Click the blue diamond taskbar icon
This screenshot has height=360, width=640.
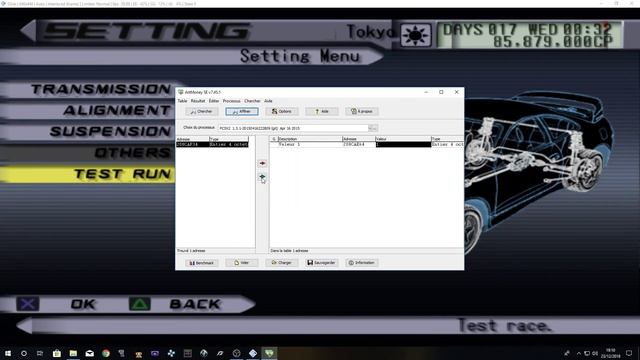click(x=253, y=353)
